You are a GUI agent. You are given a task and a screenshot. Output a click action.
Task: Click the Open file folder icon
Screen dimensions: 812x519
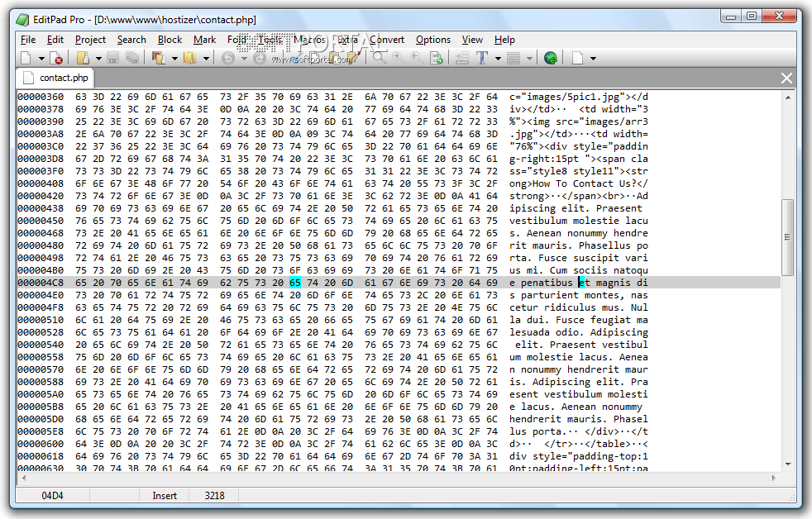[83, 58]
